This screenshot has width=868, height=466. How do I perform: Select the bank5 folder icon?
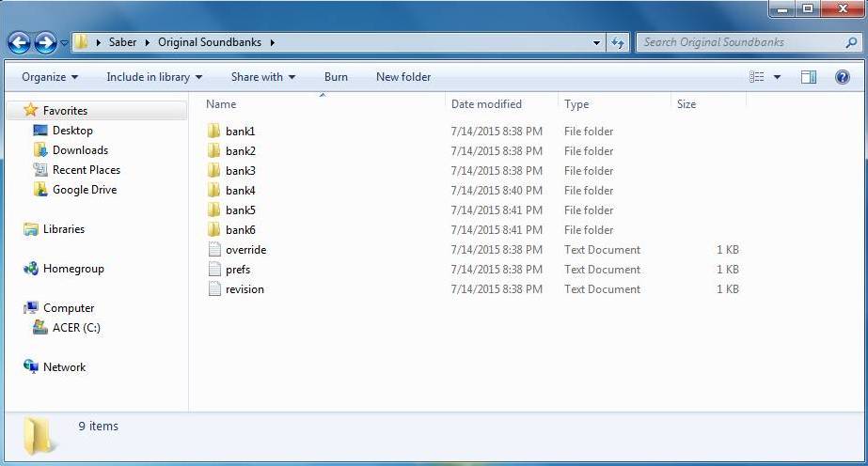(x=214, y=210)
